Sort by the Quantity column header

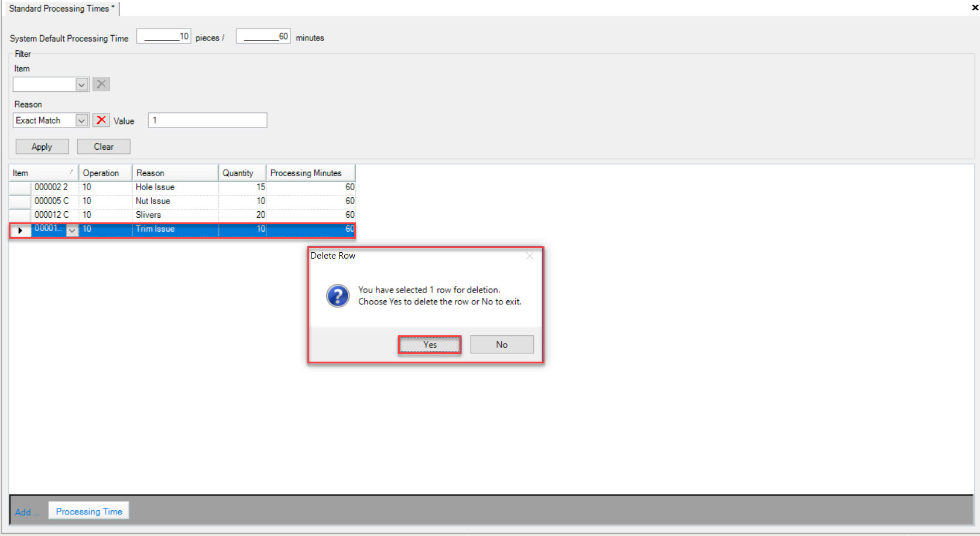tap(242, 173)
